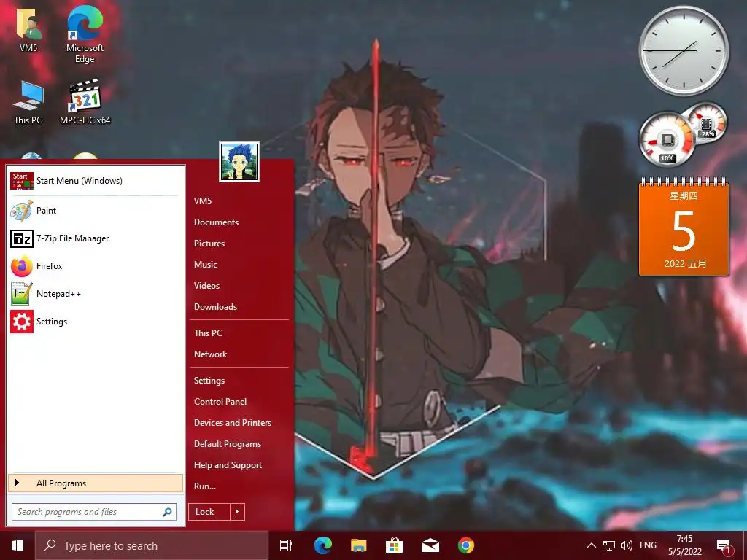The image size is (747, 560).
Task: Open VM5 user folder link
Action: tap(203, 201)
